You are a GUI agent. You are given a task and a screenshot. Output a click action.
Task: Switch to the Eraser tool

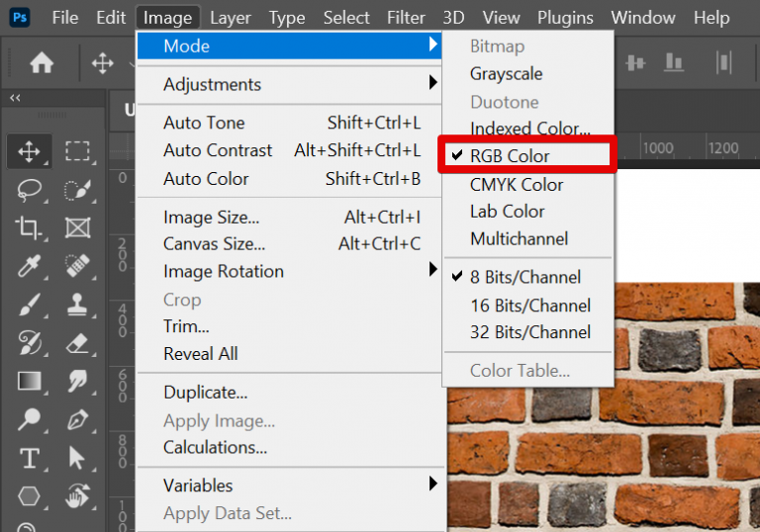[77, 342]
